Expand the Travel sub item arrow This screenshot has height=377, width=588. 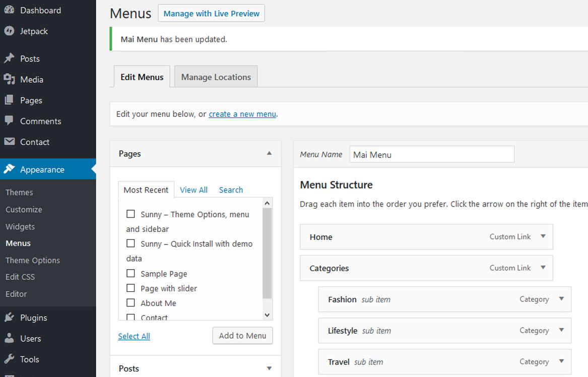tap(561, 361)
